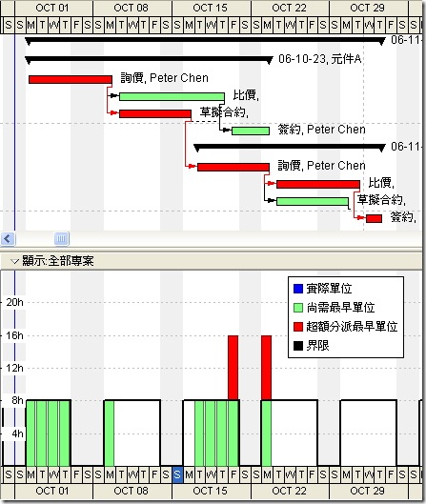
Task: Click the OCT 29 header in top timescale
Action: 368,8
